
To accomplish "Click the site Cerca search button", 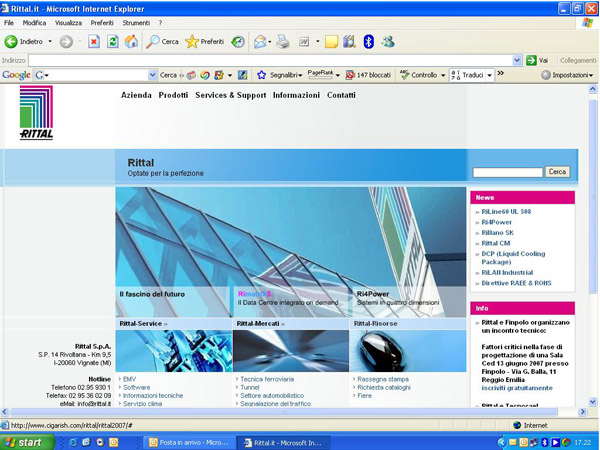I will [x=557, y=172].
